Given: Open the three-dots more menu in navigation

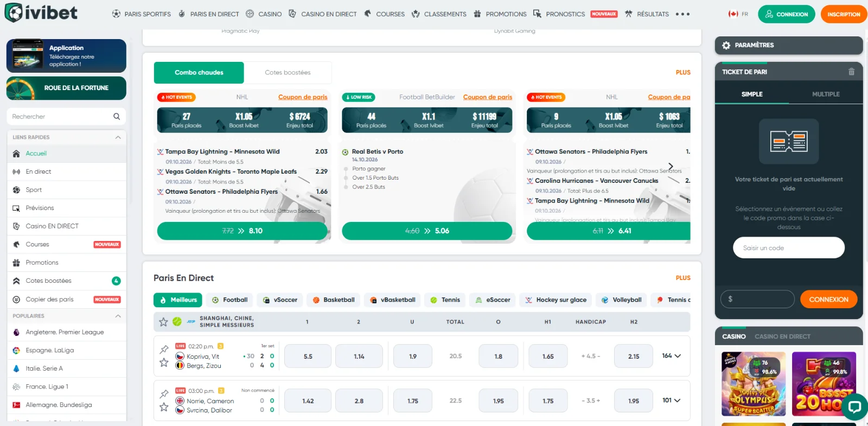Looking at the screenshot, I should click(682, 14).
